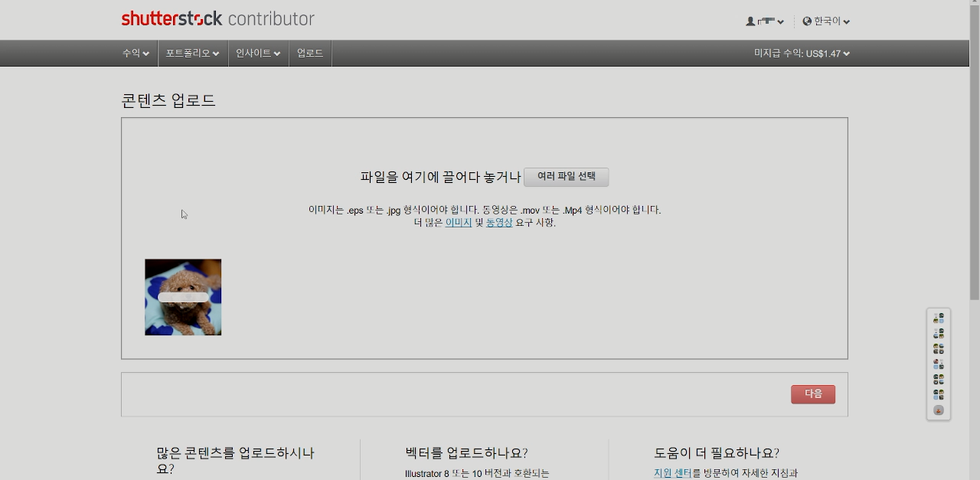
Task: Click the round bottom icon in floating widget
Action: 939,410
